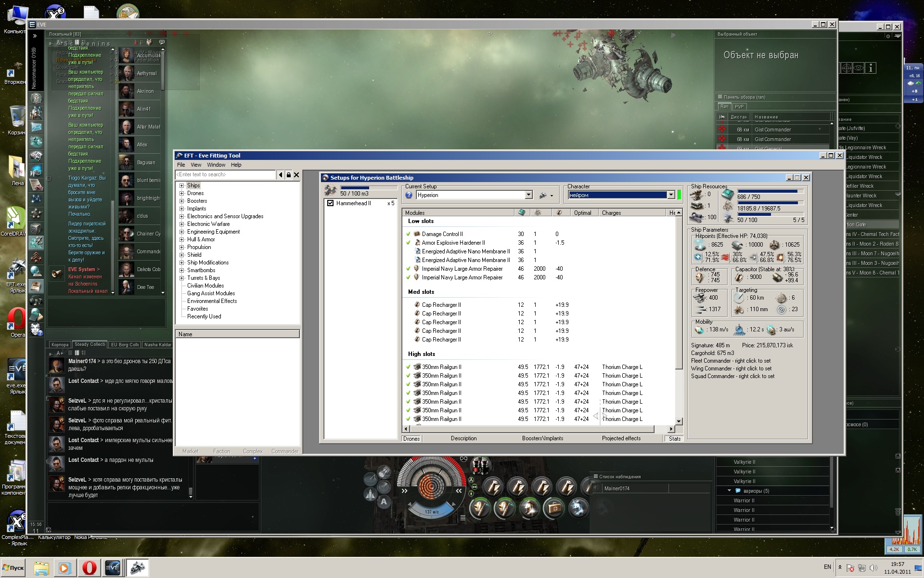
Task: Click the EVE ship speed gauge
Action: click(x=431, y=512)
